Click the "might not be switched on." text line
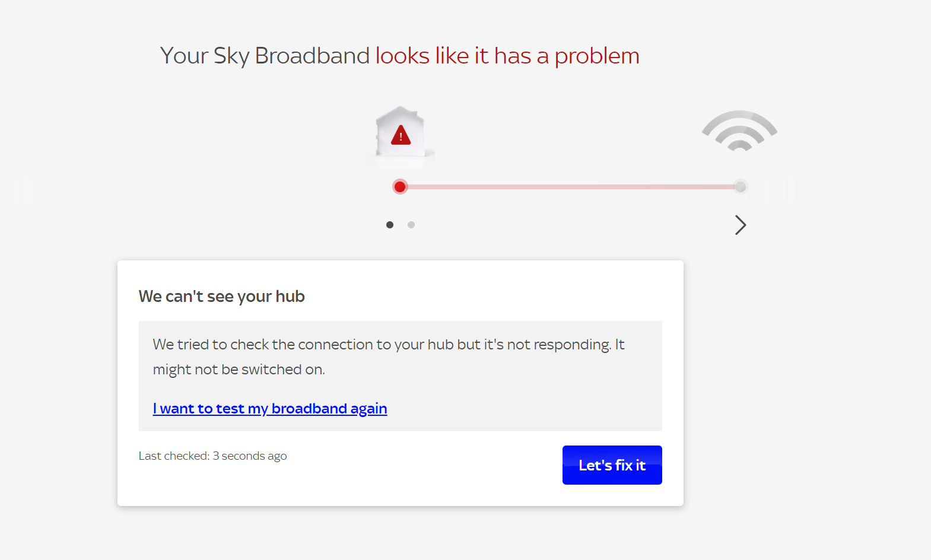This screenshot has width=931, height=560. tap(239, 370)
